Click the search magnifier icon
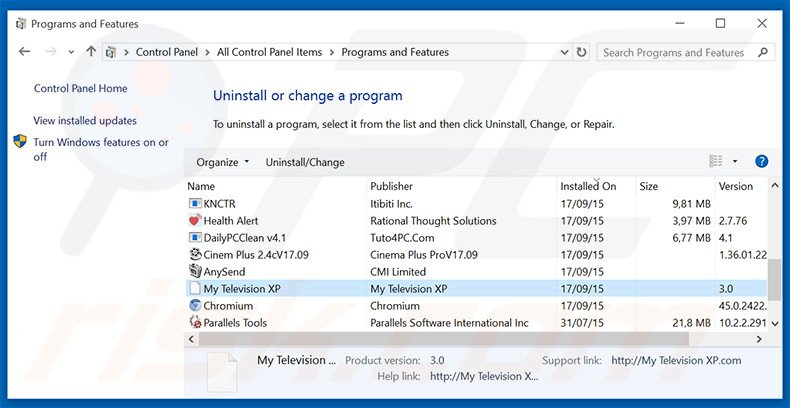 763,52
